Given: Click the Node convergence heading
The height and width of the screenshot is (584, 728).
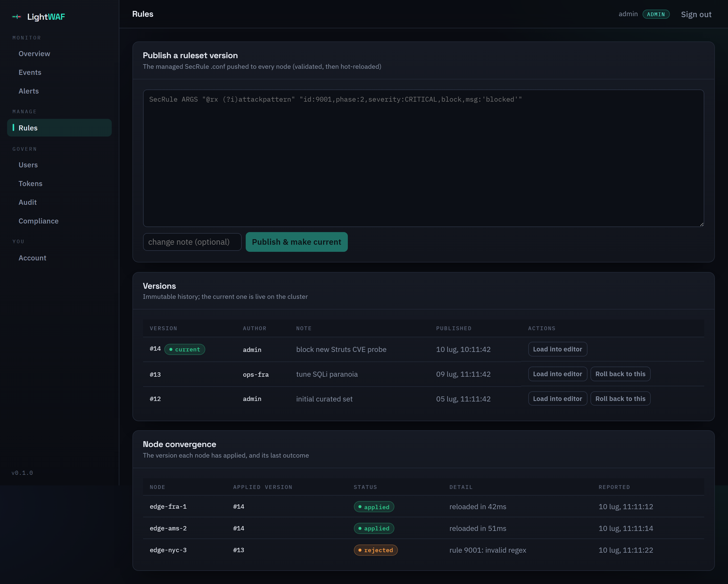Looking at the screenshot, I should pyautogui.click(x=179, y=444).
